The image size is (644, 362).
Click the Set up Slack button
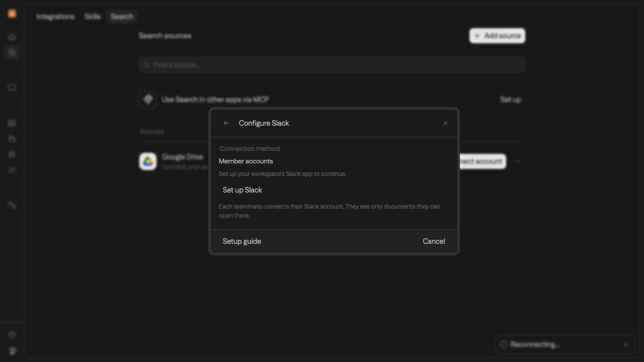(x=243, y=190)
